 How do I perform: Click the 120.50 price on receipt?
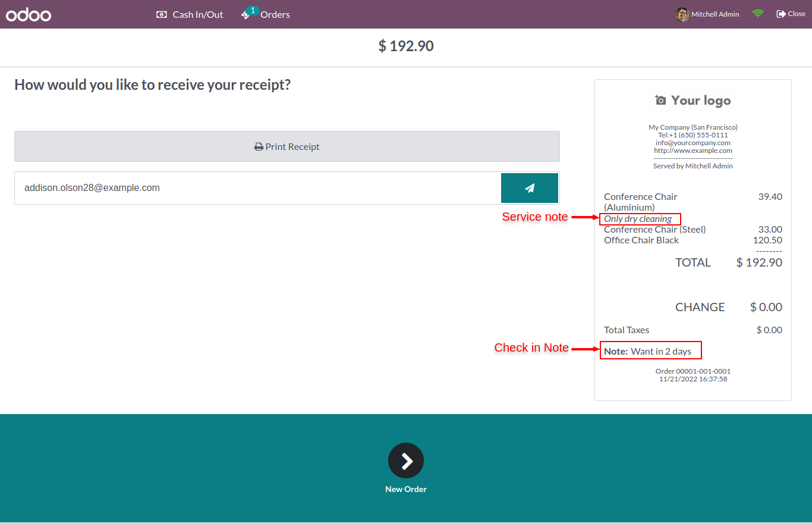(767, 240)
